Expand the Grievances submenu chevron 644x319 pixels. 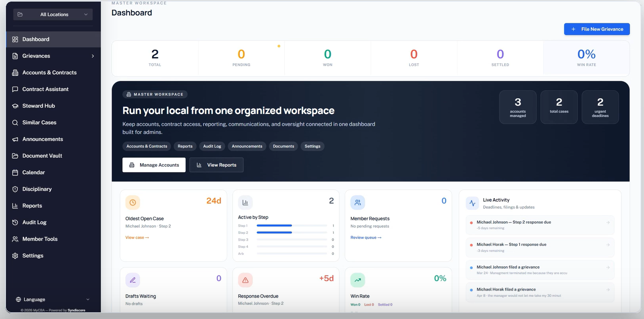click(93, 56)
